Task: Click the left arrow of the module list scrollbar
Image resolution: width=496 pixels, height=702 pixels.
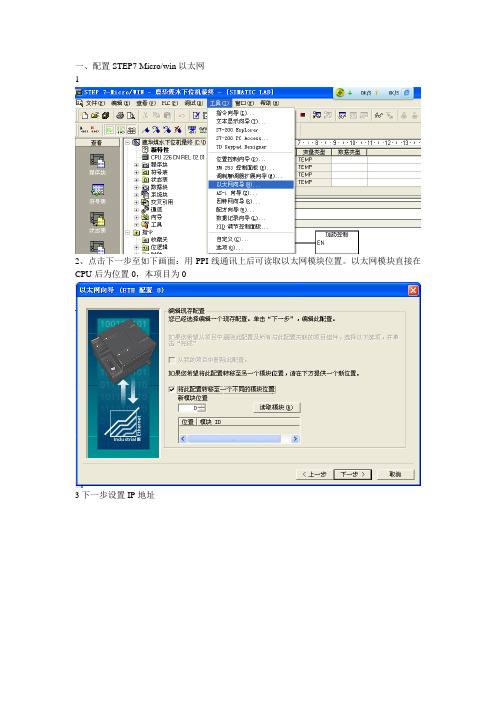Action: (182, 439)
